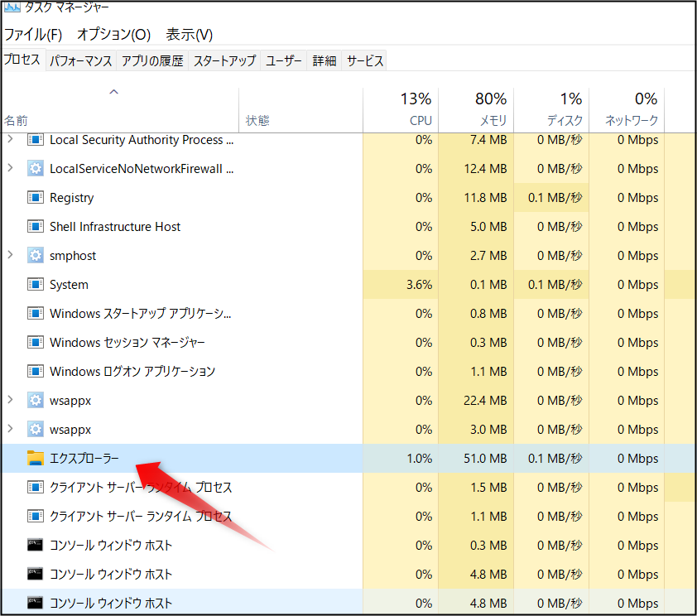The width and height of the screenshot is (697, 616).
Task: Sort by the メモリ 80% column header
Action: click(476, 110)
